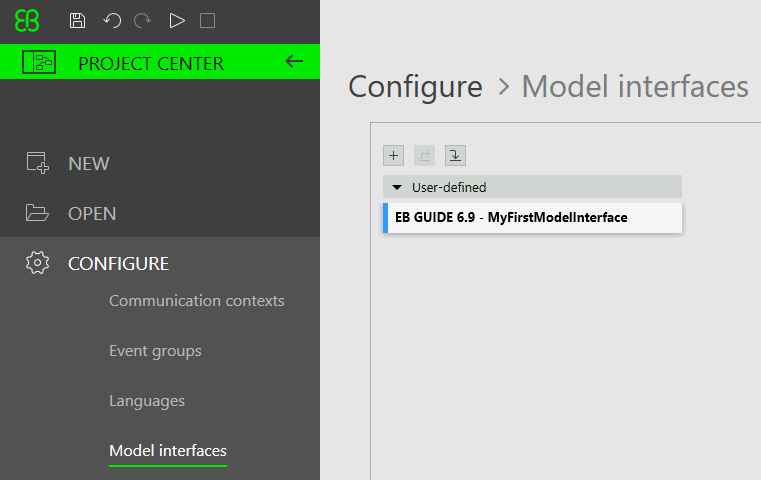Viewport: 761px width, 480px height.
Task: Stop the simulation with the square icon
Action: (207, 21)
